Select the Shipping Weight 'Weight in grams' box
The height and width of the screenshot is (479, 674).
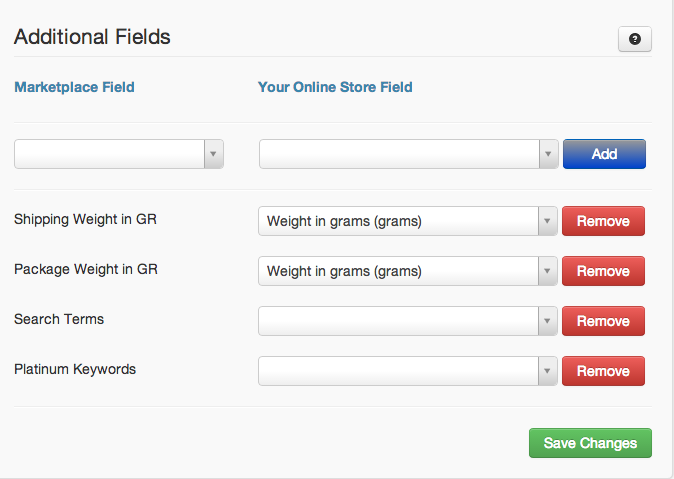[x=407, y=221]
